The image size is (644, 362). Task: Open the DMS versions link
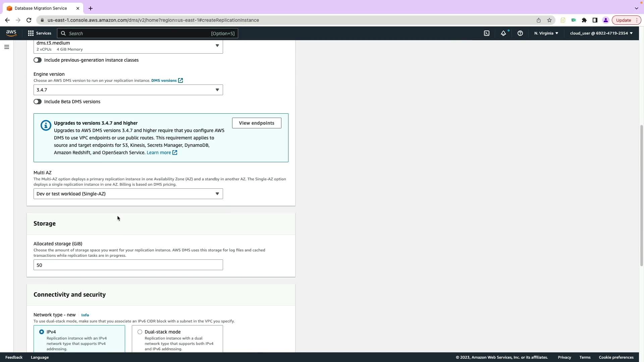[x=164, y=80]
